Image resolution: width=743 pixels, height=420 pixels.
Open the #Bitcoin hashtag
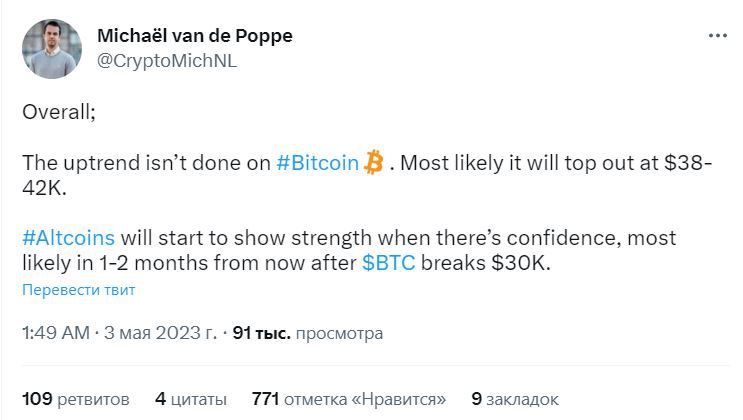(317, 163)
